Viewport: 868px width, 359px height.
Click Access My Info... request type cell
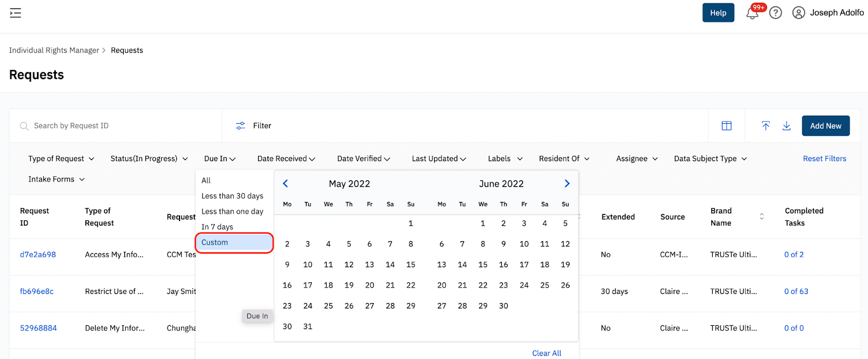(x=114, y=255)
